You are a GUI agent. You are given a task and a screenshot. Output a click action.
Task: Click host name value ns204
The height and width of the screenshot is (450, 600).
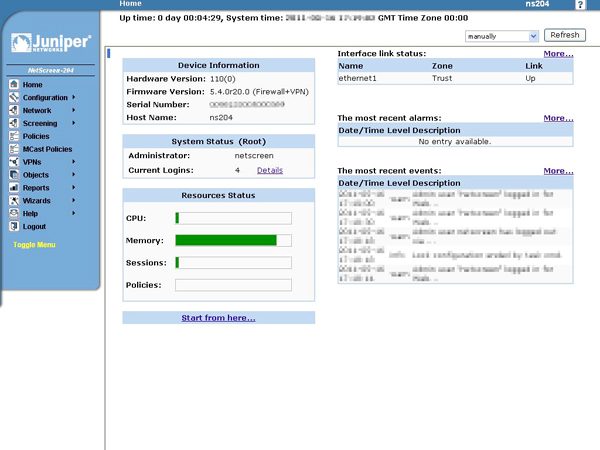point(221,117)
